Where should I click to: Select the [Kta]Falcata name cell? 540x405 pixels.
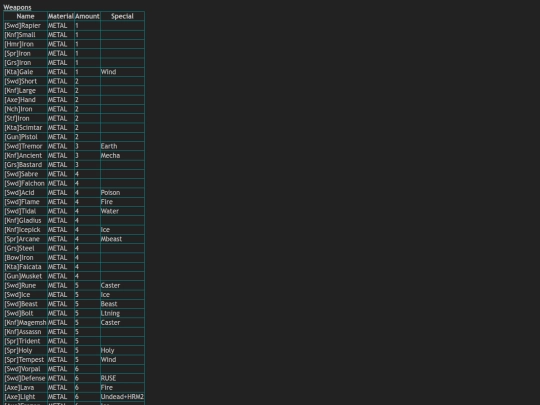[25, 267]
